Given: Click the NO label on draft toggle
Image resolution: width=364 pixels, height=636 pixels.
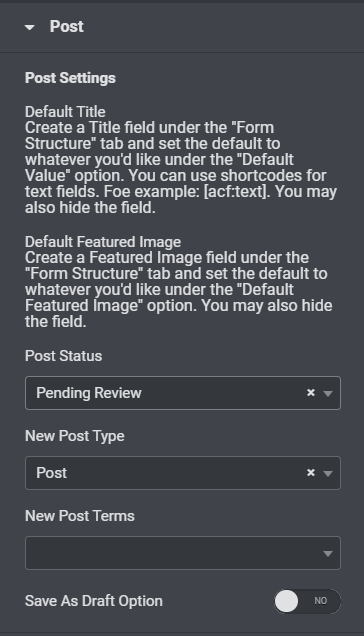Looking at the screenshot, I should [321, 601].
